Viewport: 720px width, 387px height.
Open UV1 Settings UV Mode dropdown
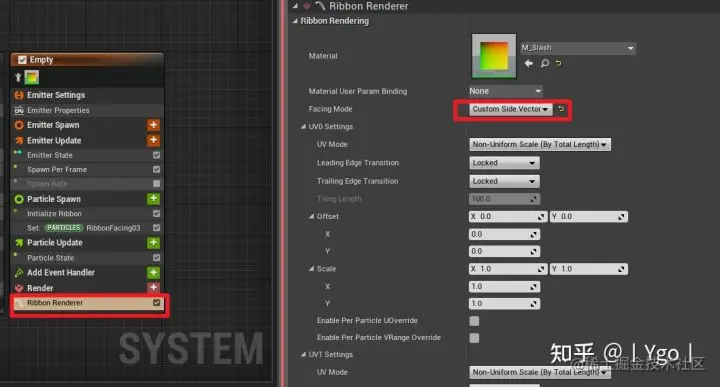pyautogui.click(x=540, y=372)
